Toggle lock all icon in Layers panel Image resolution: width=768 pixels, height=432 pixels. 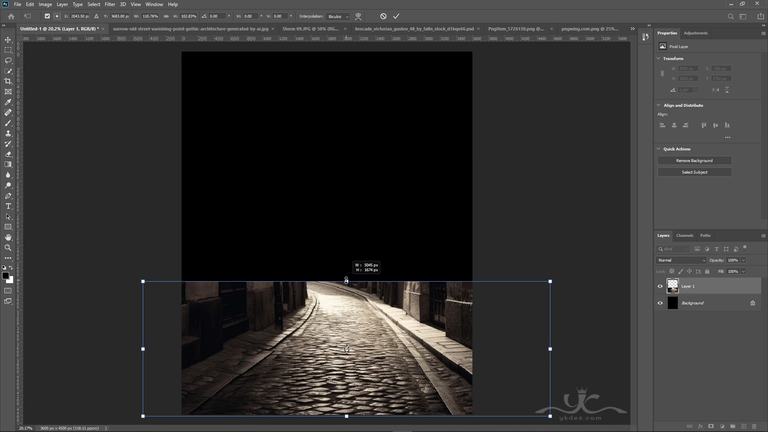[x=707, y=271]
